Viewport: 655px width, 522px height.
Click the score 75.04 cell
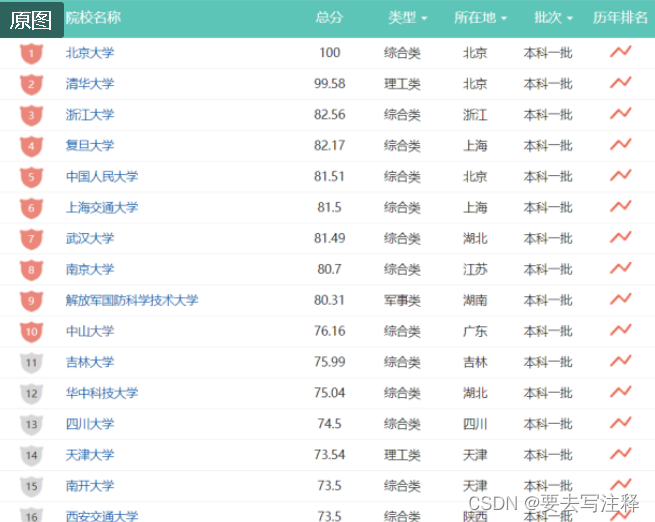pos(330,393)
